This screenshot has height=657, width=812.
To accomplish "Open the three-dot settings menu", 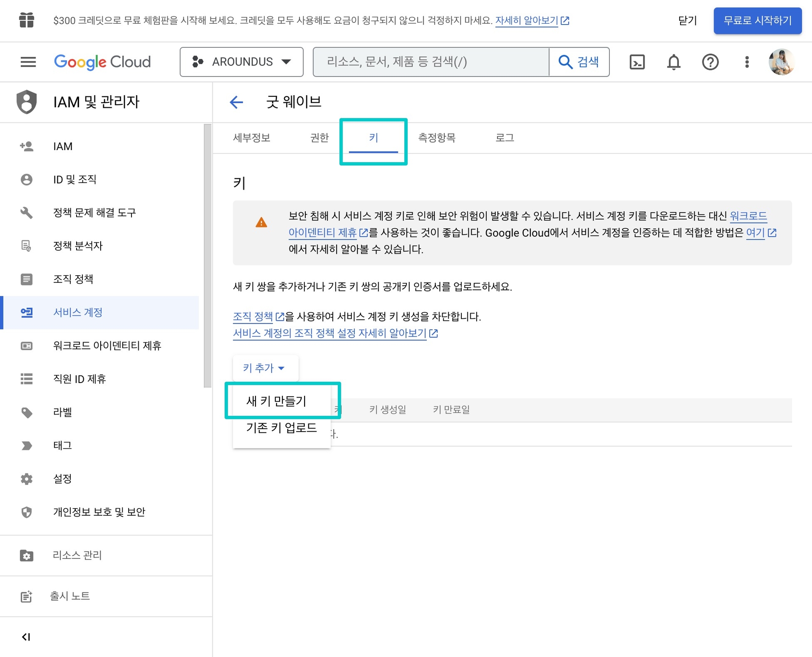I will [747, 62].
